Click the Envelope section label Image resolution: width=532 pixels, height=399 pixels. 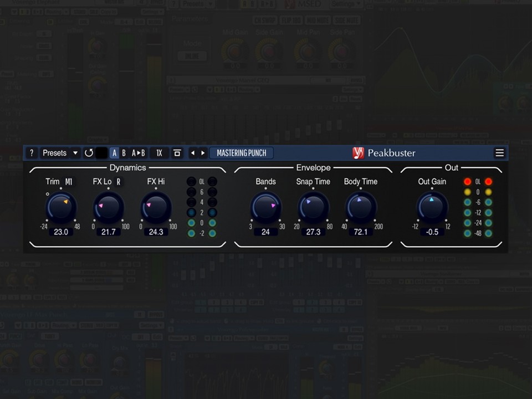point(313,167)
